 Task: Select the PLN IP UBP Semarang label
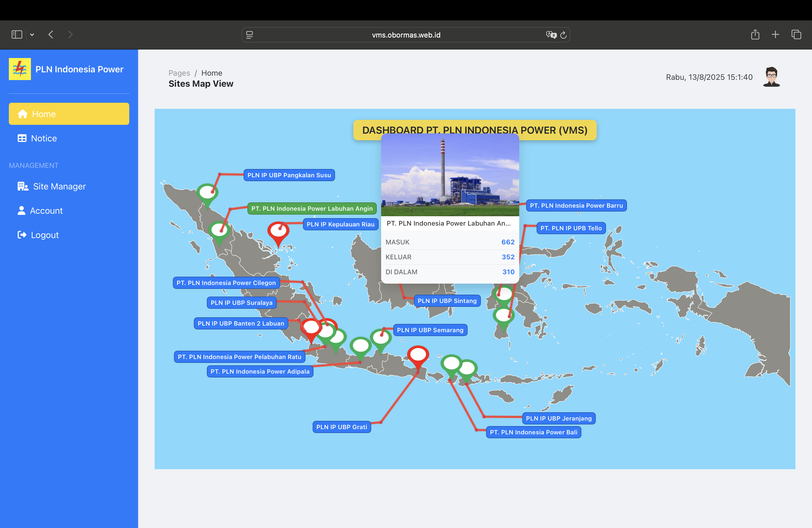[x=430, y=330]
